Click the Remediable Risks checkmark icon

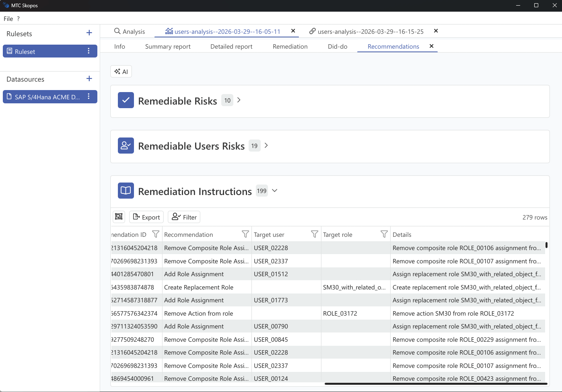(126, 100)
